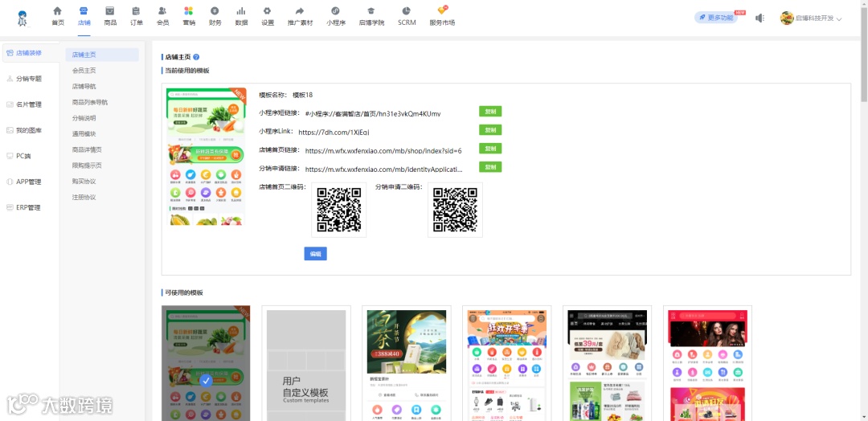868x421 pixels.
Task: Select the green tea 开茶节 template
Action: [x=407, y=363]
